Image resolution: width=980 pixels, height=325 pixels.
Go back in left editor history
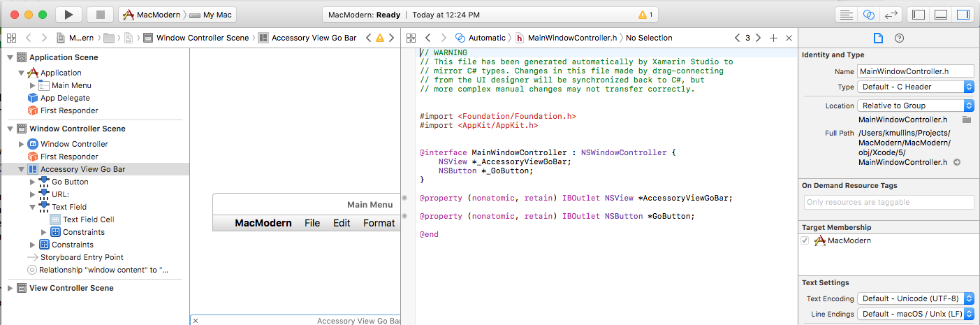[28, 38]
